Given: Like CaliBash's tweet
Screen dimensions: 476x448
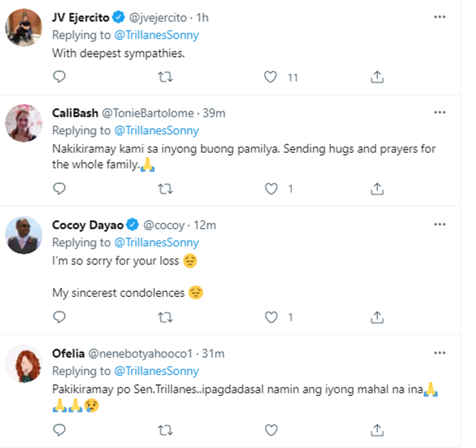Looking at the screenshot, I should tap(271, 188).
